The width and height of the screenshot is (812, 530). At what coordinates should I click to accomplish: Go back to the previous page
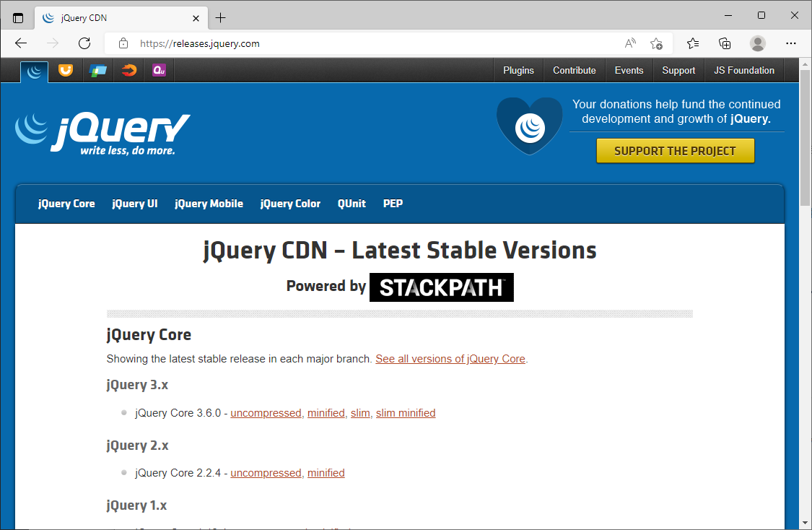pyautogui.click(x=21, y=43)
